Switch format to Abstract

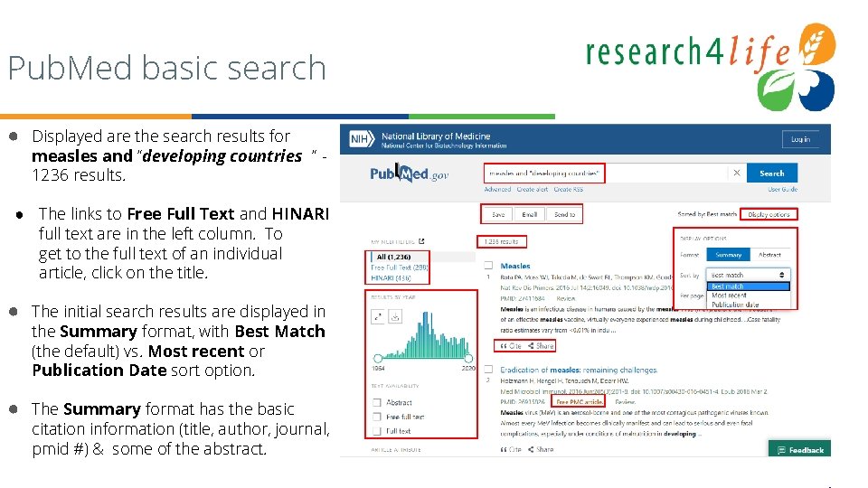click(769, 255)
